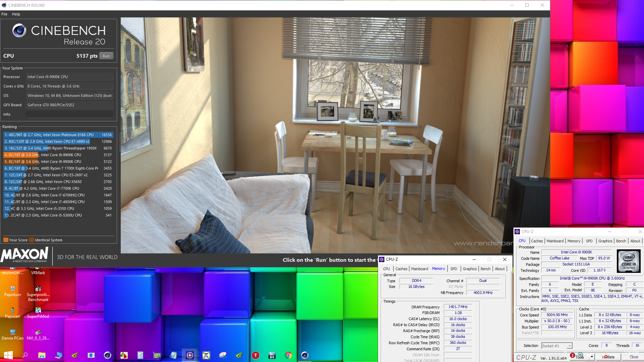
Task: Open SuperPiMod desktop shortcut
Action: pyautogui.click(x=38, y=313)
